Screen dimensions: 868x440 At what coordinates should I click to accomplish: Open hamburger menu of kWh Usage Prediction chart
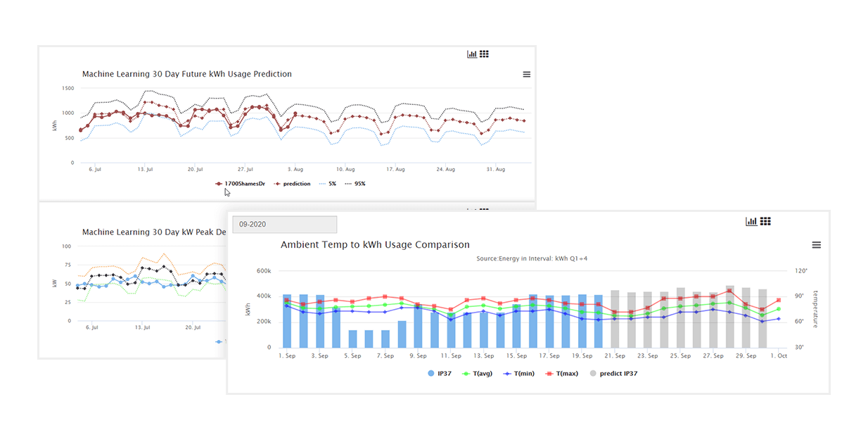[x=526, y=75]
